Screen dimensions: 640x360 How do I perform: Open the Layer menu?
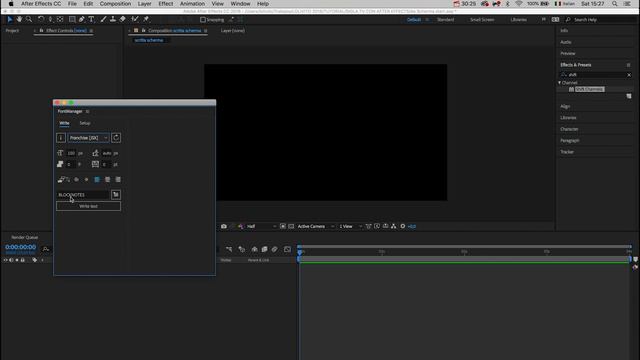(x=144, y=4)
